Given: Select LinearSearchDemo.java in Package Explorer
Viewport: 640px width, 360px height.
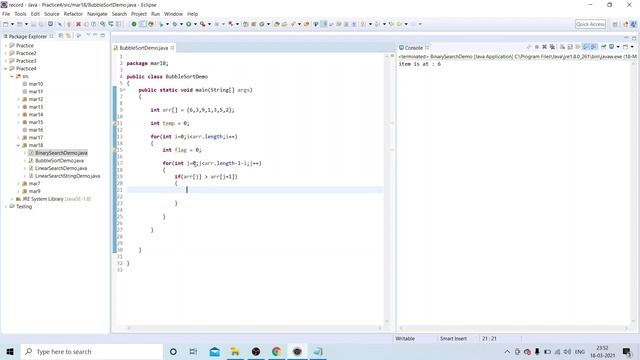Looking at the screenshot, I should click(61, 168).
